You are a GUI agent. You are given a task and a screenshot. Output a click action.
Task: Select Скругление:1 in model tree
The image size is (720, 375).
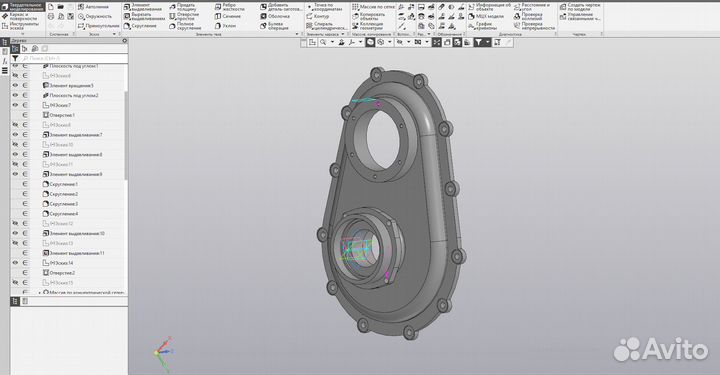(x=60, y=184)
